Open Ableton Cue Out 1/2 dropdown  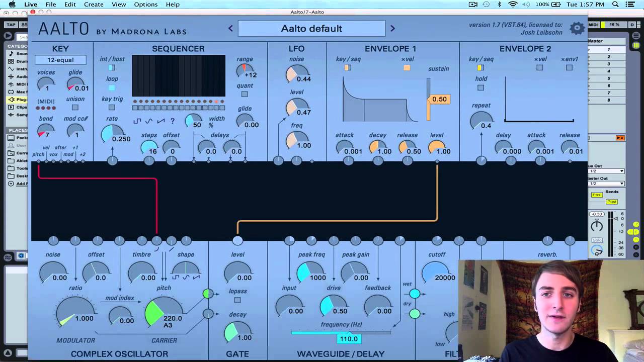coord(606,171)
